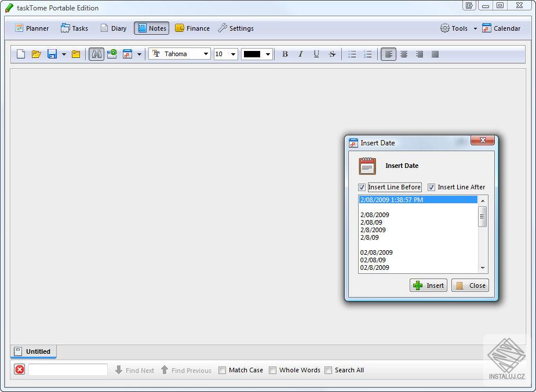The image size is (536, 392).
Task: Create a new note with the blank page icon
Action: point(21,54)
